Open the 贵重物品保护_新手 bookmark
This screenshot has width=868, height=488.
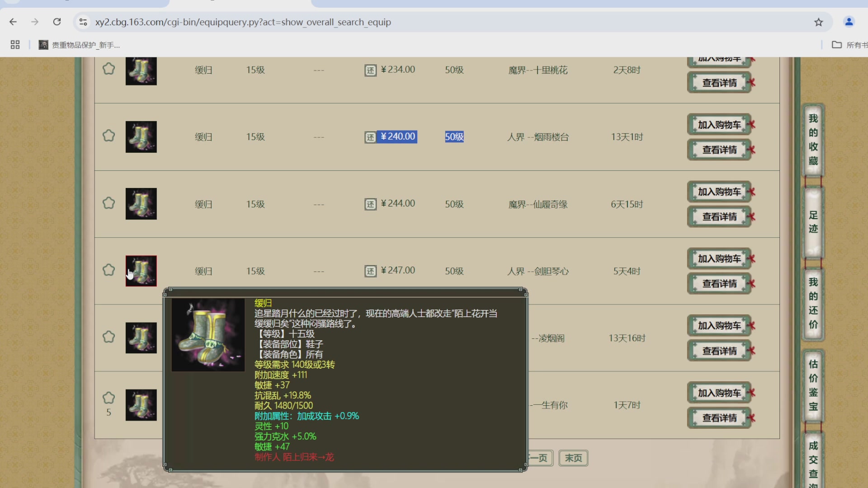tap(79, 45)
